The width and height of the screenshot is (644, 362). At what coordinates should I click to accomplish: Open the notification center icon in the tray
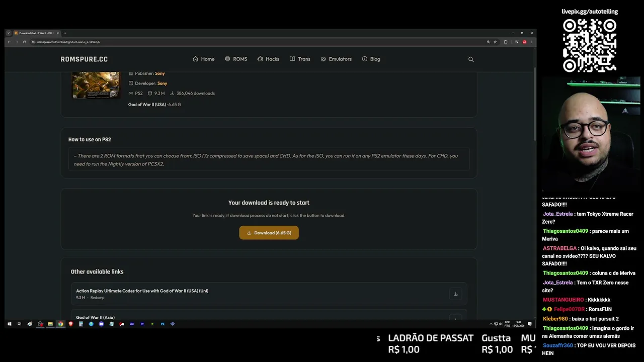(x=530, y=324)
